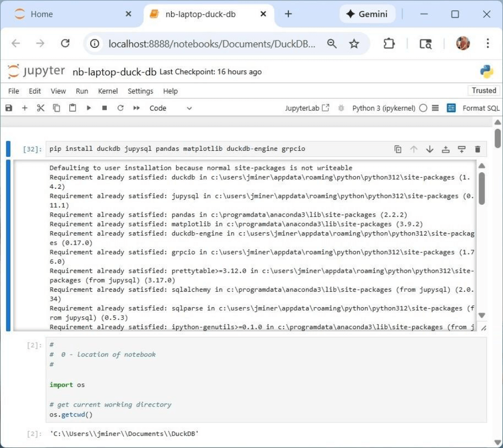Open the browser extensions puzzle icon
The height and width of the screenshot is (448, 503).
coord(389,43)
